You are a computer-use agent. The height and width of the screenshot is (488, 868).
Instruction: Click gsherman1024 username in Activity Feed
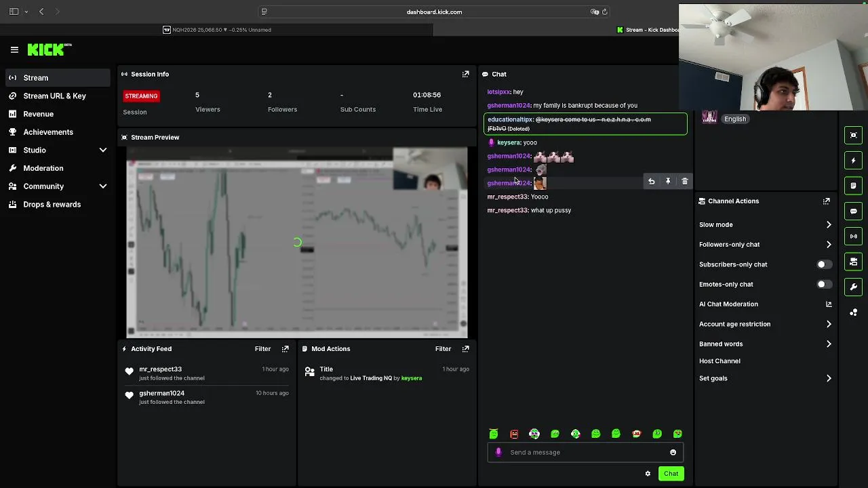(161, 393)
